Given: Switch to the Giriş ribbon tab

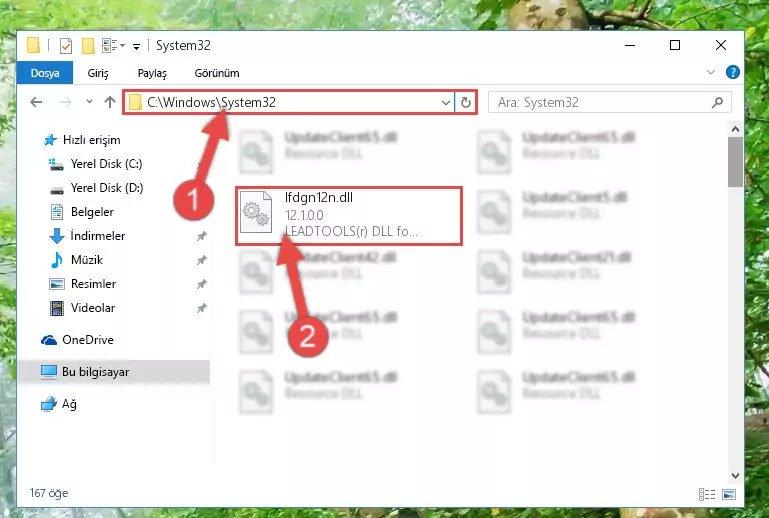Looking at the screenshot, I should [98, 73].
